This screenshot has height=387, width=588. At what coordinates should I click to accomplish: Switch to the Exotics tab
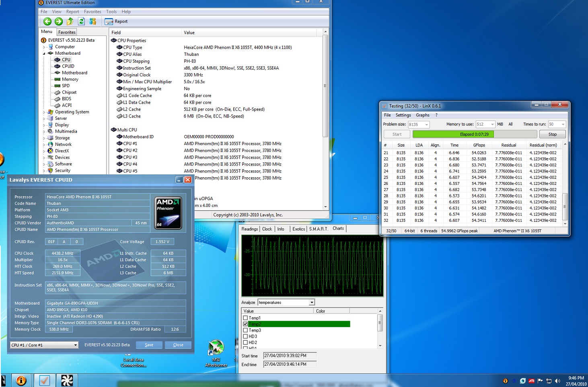[298, 229]
